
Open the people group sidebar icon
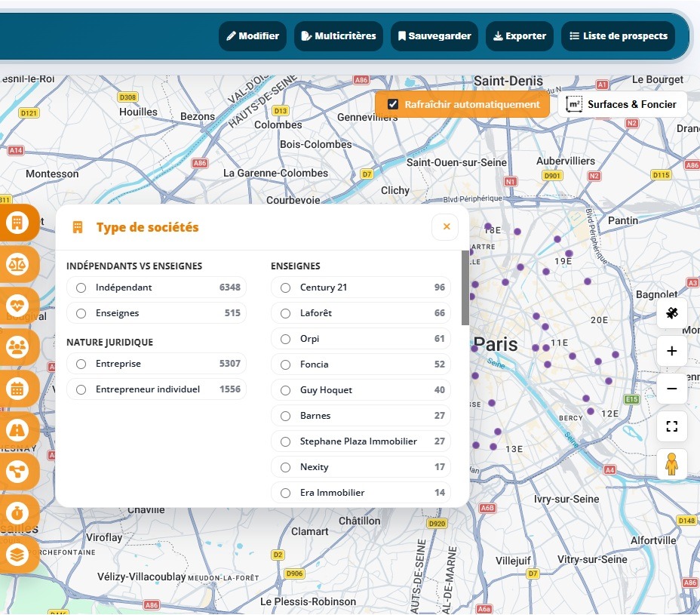17,347
